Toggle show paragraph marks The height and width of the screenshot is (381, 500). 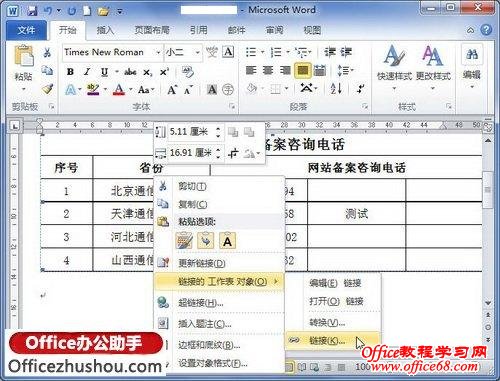pyautogui.click(x=360, y=88)
